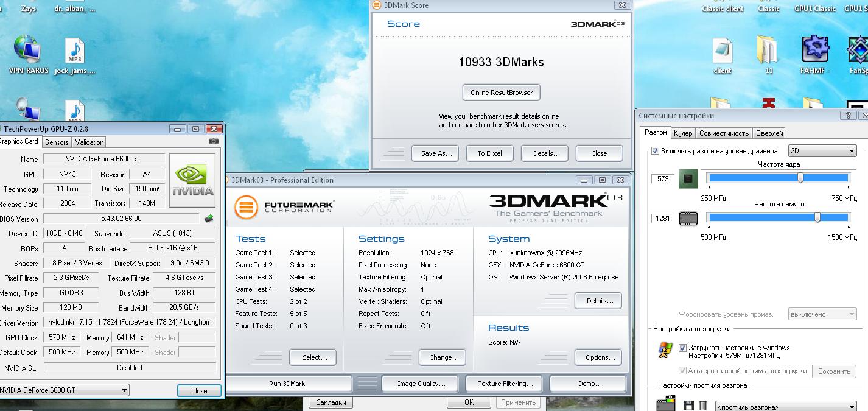Switch to the Оверлей tab

point(769,133)
